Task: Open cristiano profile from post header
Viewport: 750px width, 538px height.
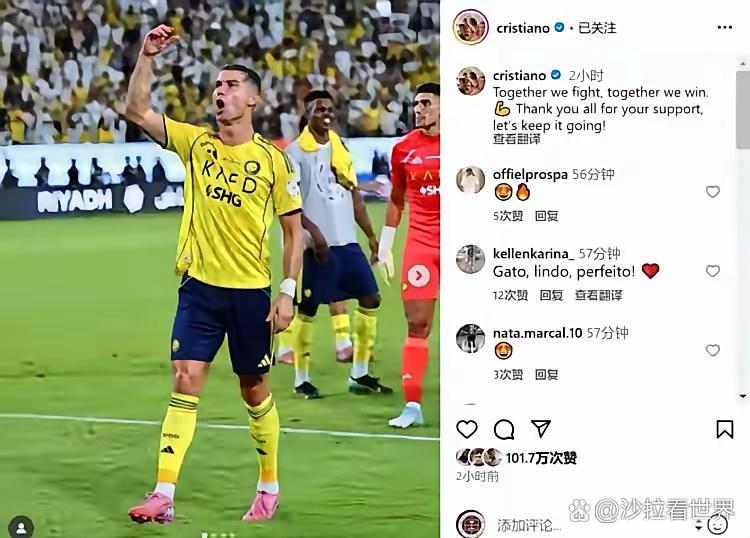Action: click(523, 28)
